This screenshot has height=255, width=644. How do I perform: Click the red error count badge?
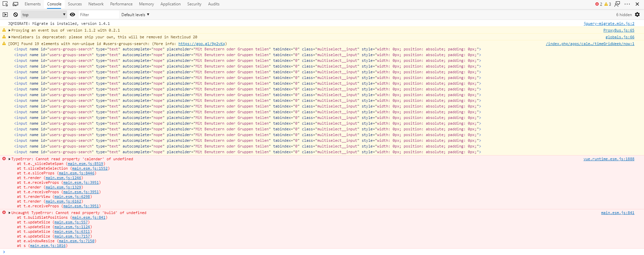point(599,4)
